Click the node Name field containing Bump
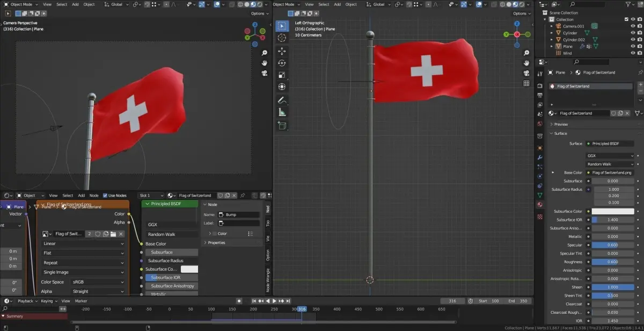Image resolution: width=644 pixels, height=331 pixels. click(238, 214)
